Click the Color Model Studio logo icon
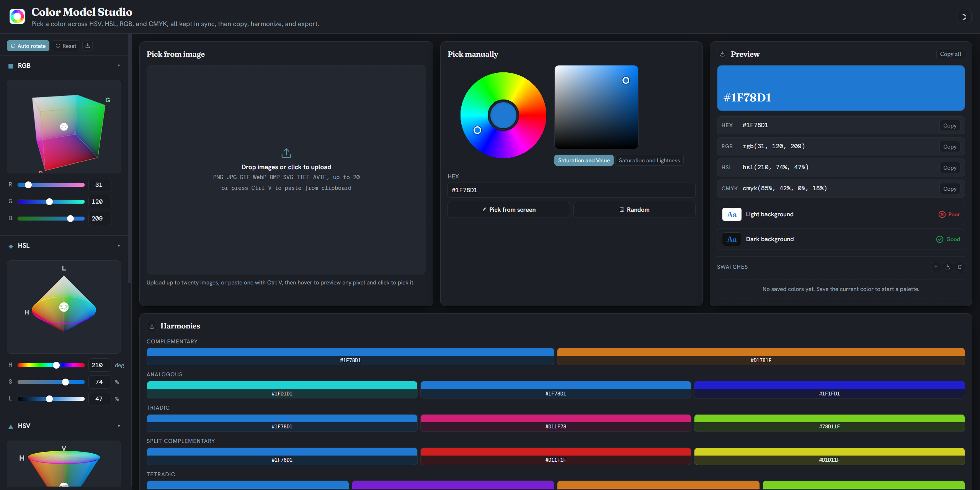The image size is (980, 490). [17, 16]
